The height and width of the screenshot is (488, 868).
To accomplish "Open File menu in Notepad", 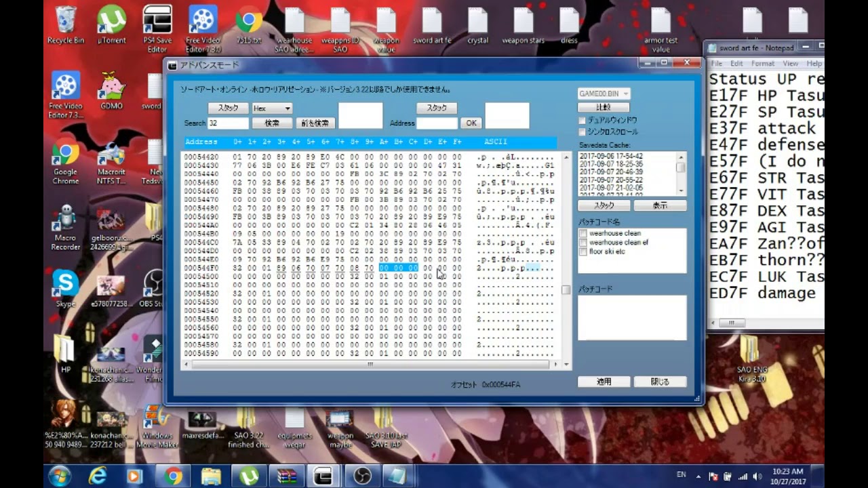I will [716, 64].
